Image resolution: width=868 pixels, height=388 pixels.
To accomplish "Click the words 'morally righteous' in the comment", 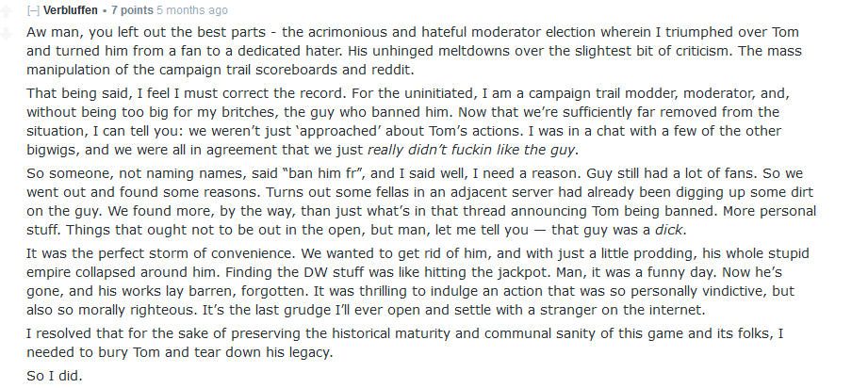I will 134,310.
